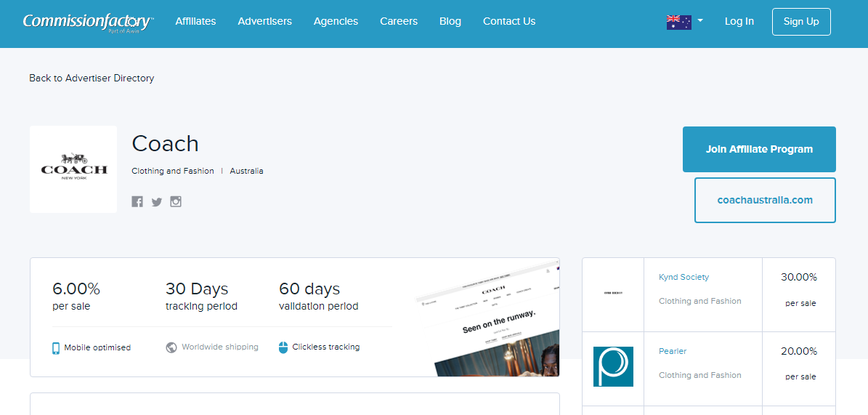Screen dimensions: 868x415
Task: Click the Worldwide shipping globe icon
Action: pos(171,347)
